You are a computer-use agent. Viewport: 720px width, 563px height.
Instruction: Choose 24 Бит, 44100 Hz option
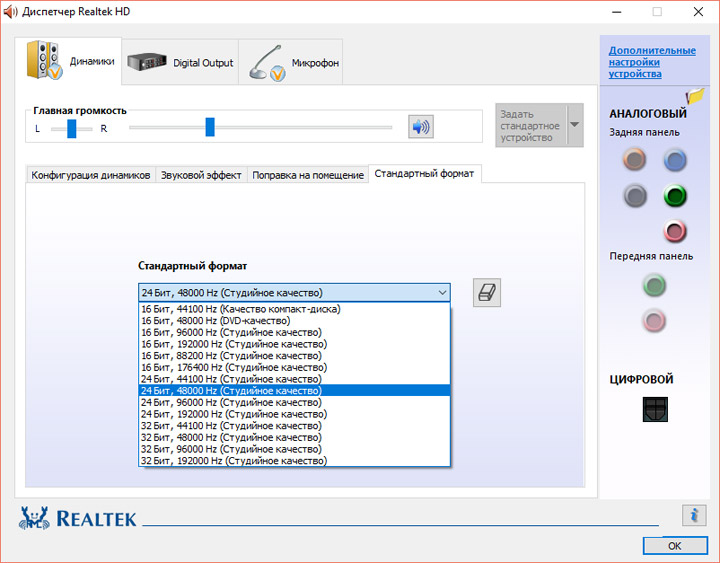[x=294, y=379]
